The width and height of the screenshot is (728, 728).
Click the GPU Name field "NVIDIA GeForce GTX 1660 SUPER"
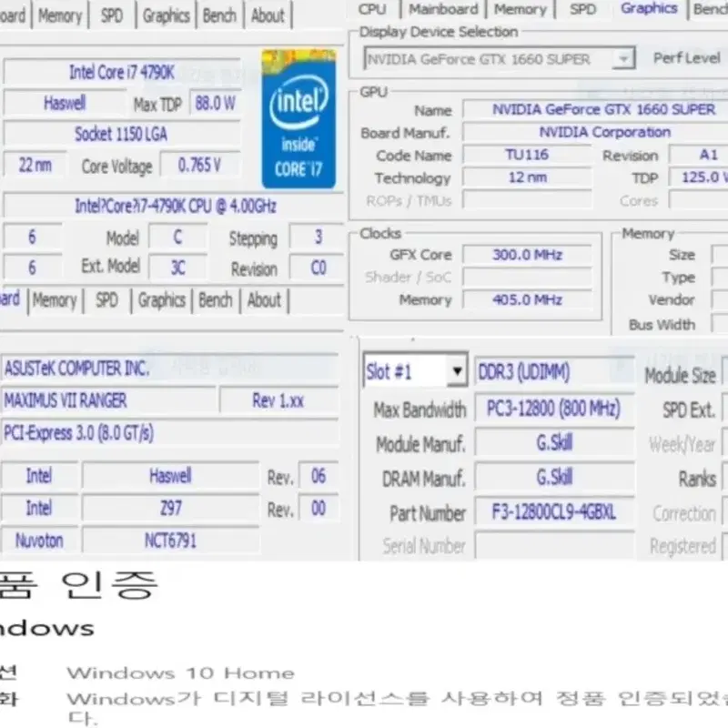tap(596, 109)
